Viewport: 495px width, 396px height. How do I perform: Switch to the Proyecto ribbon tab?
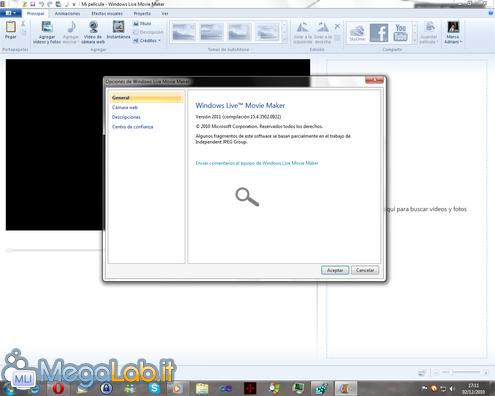click(142, 14)
